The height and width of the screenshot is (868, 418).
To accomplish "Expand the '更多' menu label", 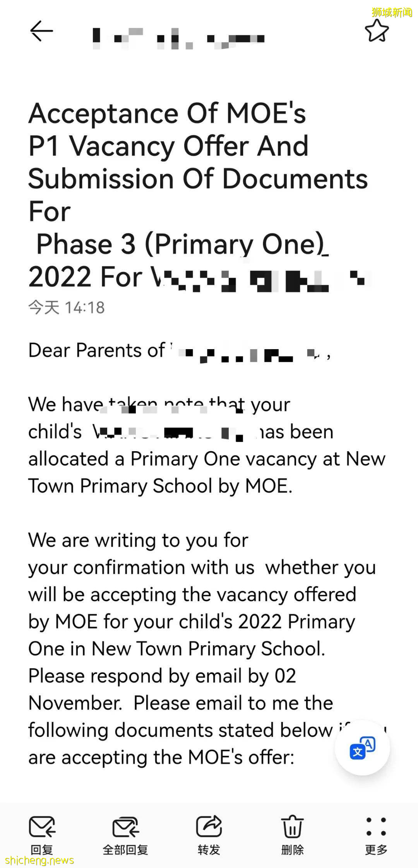I will [x=376, y=850].
